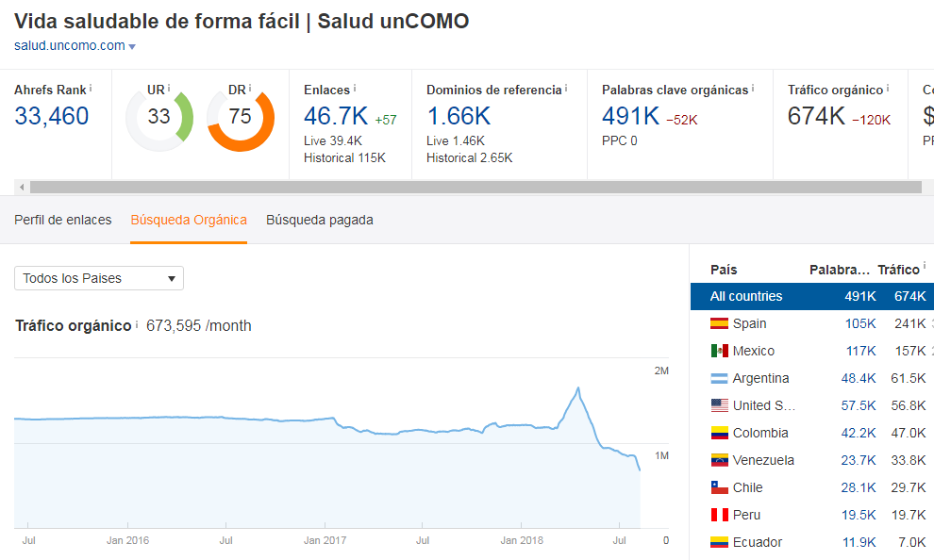This screenshot has width=934, height=560.
Task: Click the Tráfico column header label
Action: 898,270
